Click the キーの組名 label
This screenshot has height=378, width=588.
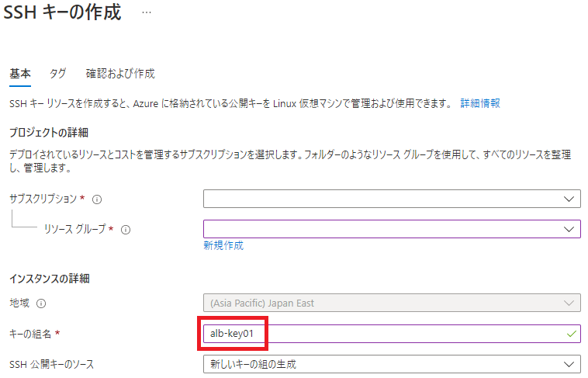point(30,334)
